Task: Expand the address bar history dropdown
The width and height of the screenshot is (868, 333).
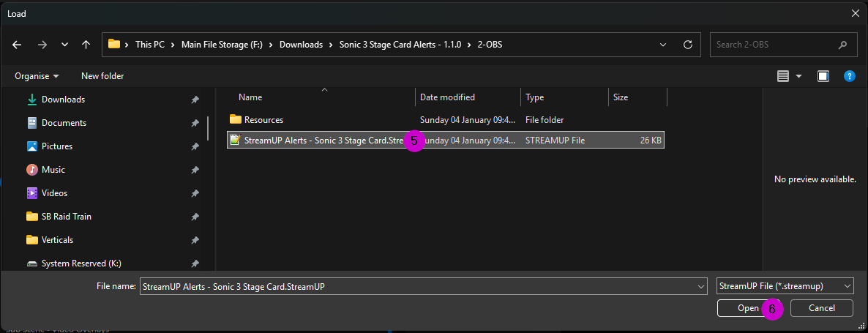Action: pos(663,45)
